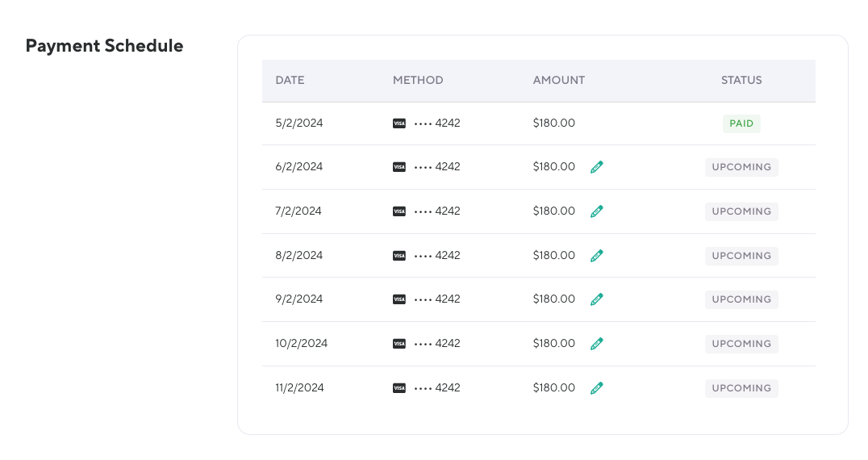The height and width of the screenshot is (460, 868).
Task: Click the AMOUNT column header
Action: [558, 81]
